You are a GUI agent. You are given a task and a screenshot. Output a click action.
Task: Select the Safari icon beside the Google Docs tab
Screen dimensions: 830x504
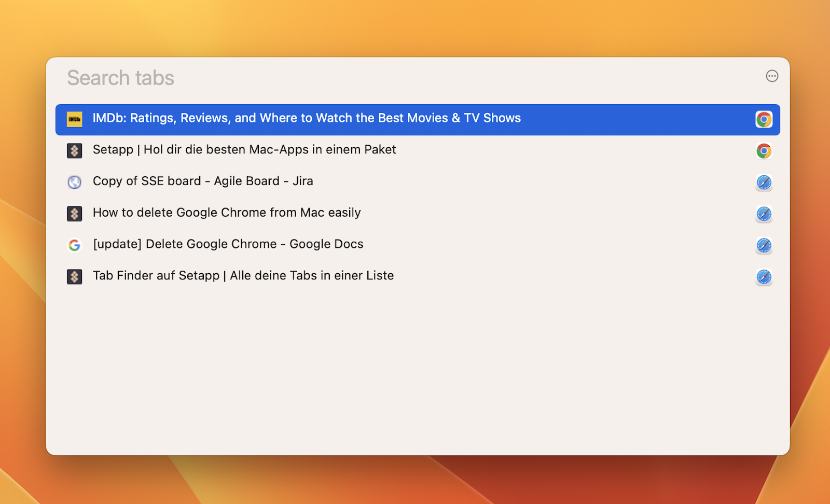(x=763, y=245)
